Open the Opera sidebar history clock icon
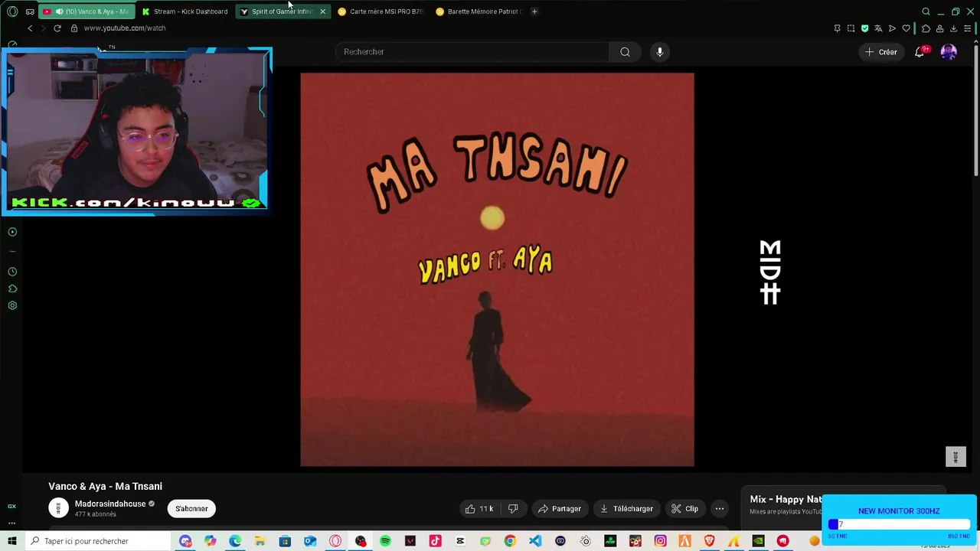The height and width of the screenshot is (551, 980). tap(12, 272)
